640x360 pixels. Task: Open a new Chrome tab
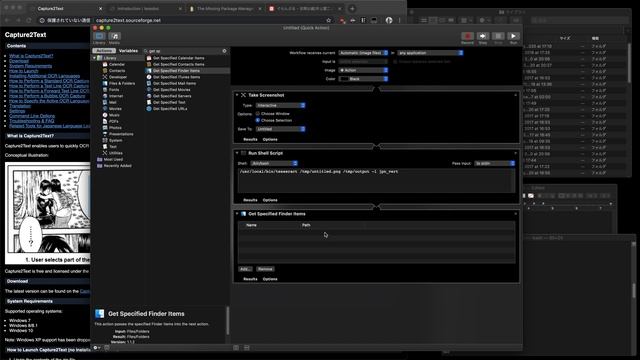352,9
